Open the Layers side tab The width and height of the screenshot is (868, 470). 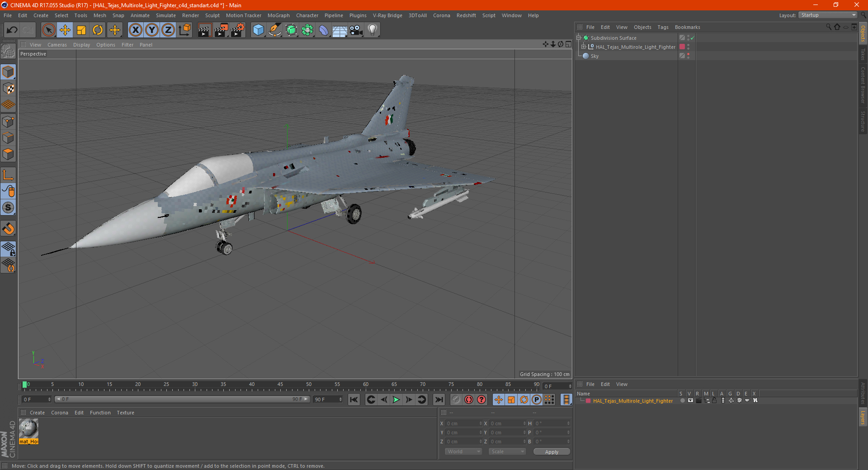863,417
